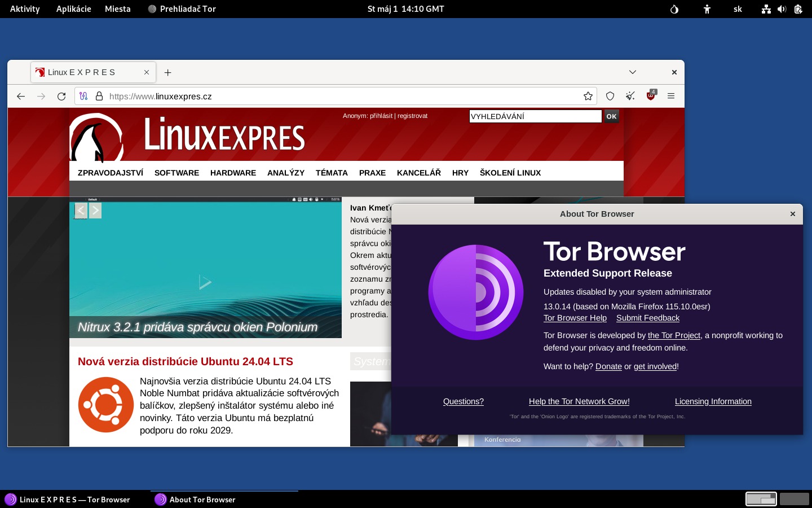Screen dimensions: 812x508
Task: Follow the přihlásit login link
Action: point(381,116)
